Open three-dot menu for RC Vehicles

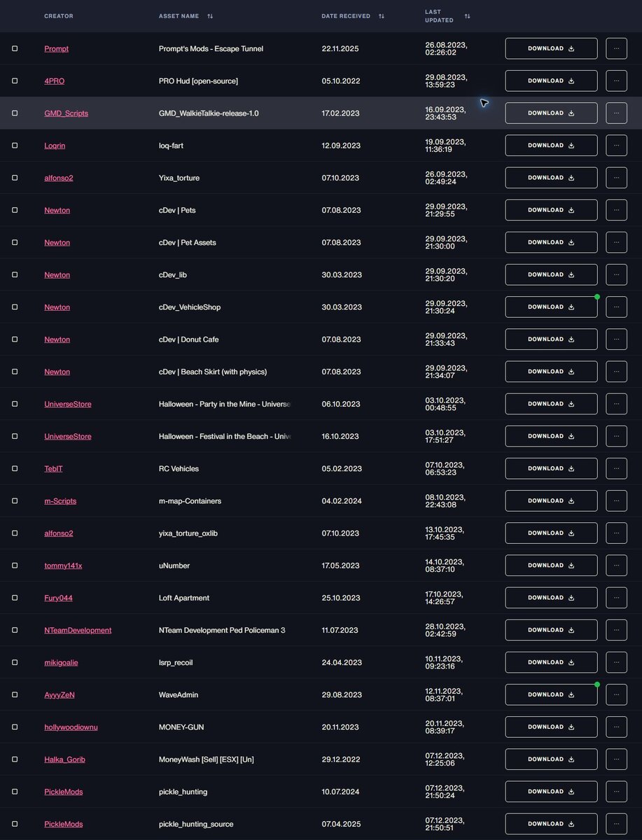coord(616,468)
